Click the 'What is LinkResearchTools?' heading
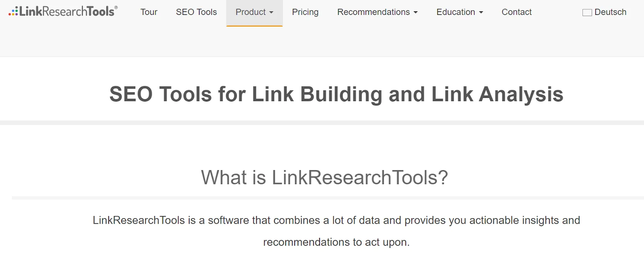644x260 pixels. [x=324, y=177]
